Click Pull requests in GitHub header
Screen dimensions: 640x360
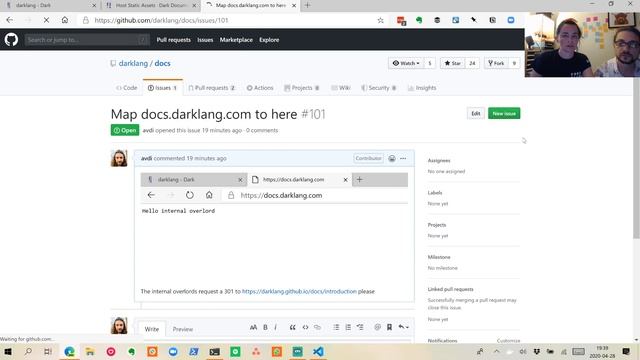point(173,40)
